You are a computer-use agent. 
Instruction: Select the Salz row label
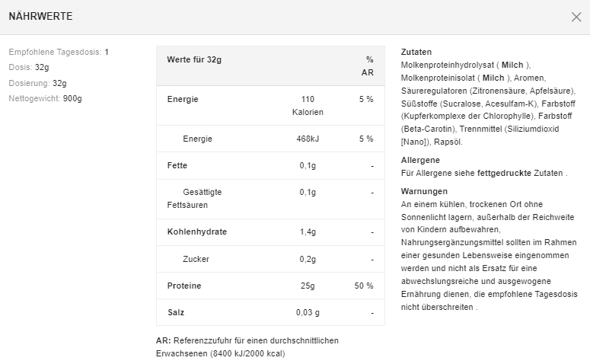[176, 312]
